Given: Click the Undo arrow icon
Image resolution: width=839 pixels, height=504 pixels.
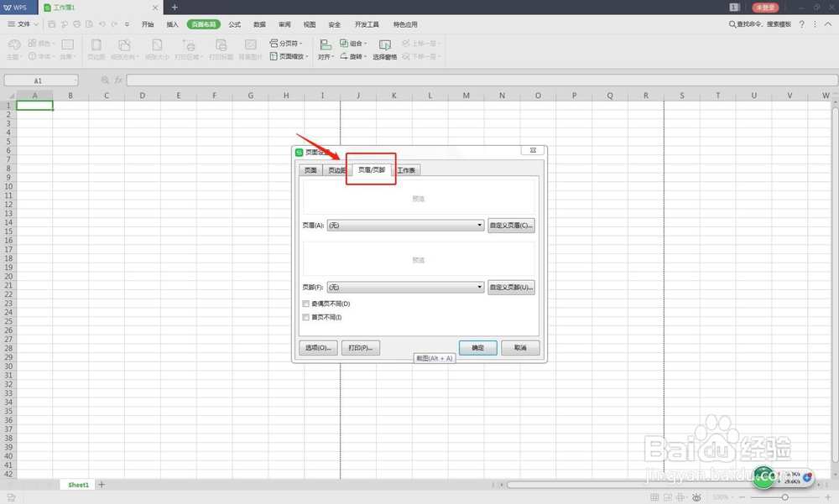Looking at the screenshot, I should coord(102,24).
